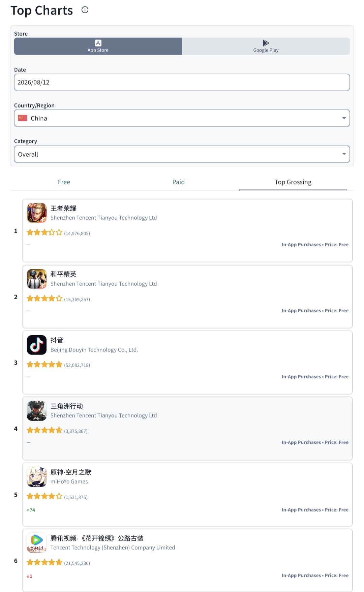Click the Price: Free label on the 原神 card

tap(337, 510)
